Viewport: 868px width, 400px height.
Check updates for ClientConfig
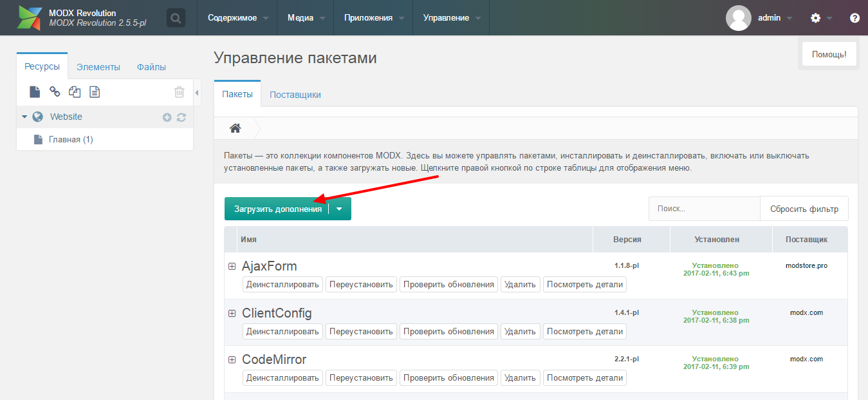448,331
